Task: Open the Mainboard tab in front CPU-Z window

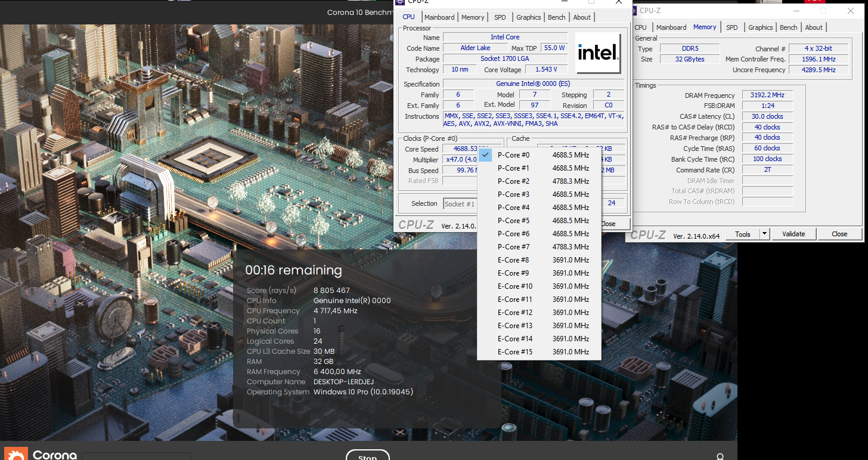Action: (439, 17)
